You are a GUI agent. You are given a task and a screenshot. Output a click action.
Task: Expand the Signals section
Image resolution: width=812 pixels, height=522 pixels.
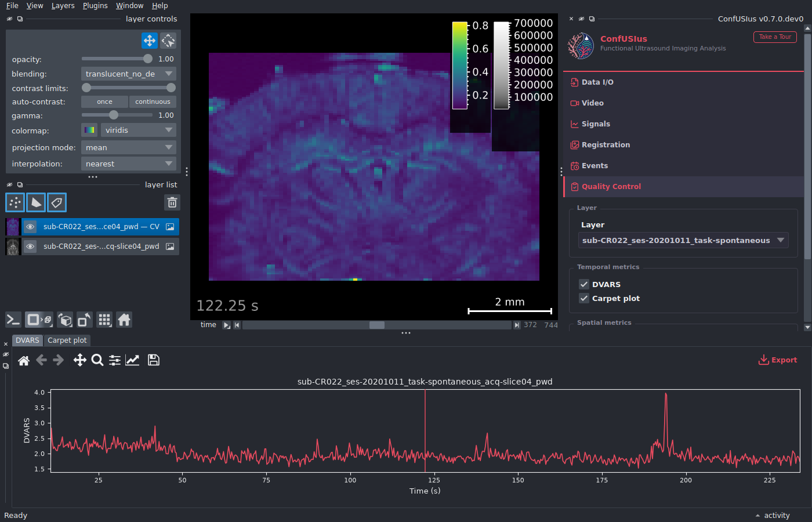(683, 124)
